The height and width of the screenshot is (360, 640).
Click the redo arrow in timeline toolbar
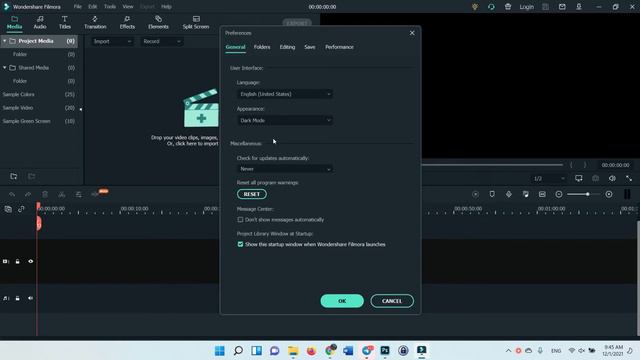point(28,195)
